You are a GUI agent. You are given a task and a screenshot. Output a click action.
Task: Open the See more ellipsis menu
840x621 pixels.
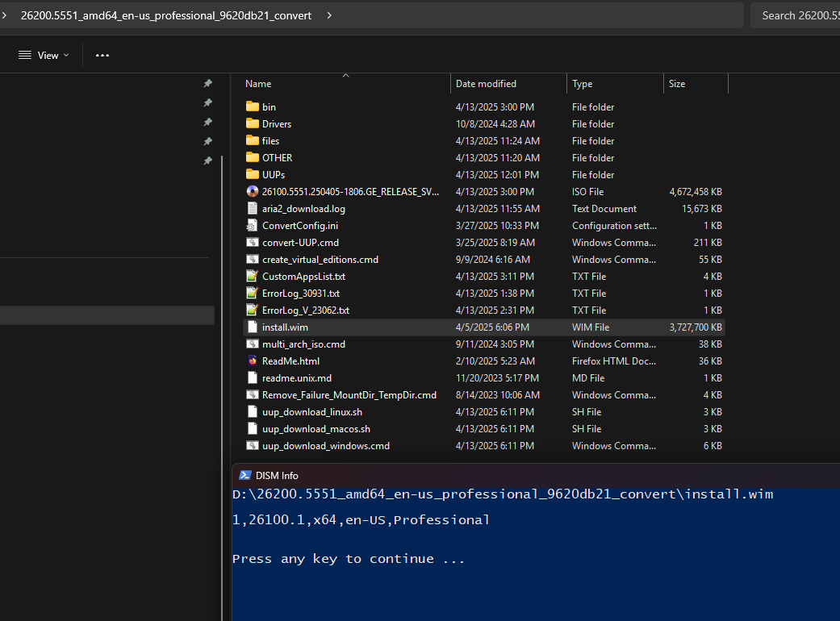tap(102, 55)
